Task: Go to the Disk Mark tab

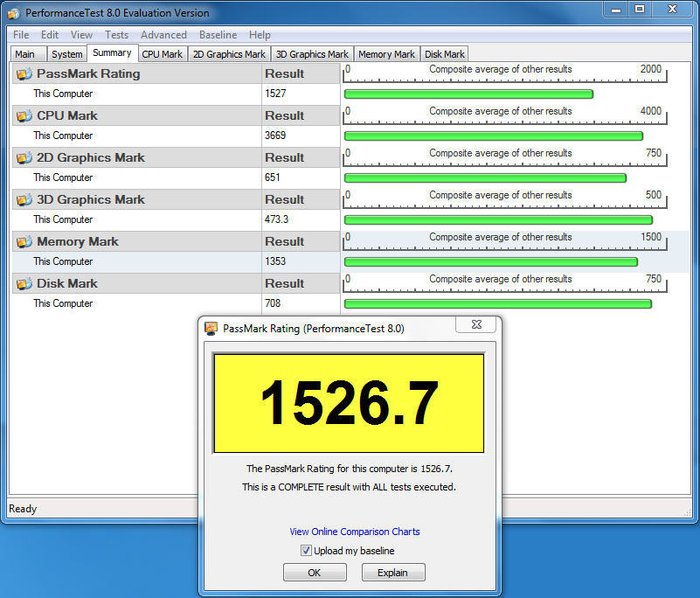Action: (x=445, y=54)
